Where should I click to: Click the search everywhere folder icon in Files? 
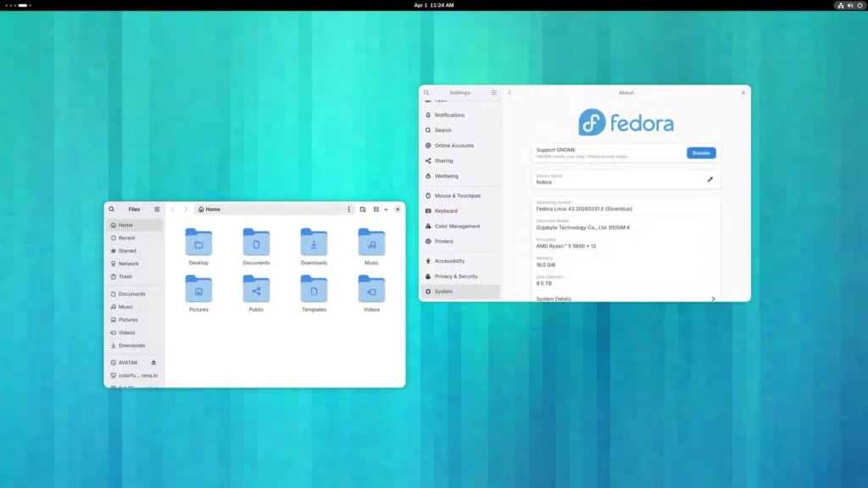tap(363, 209)
